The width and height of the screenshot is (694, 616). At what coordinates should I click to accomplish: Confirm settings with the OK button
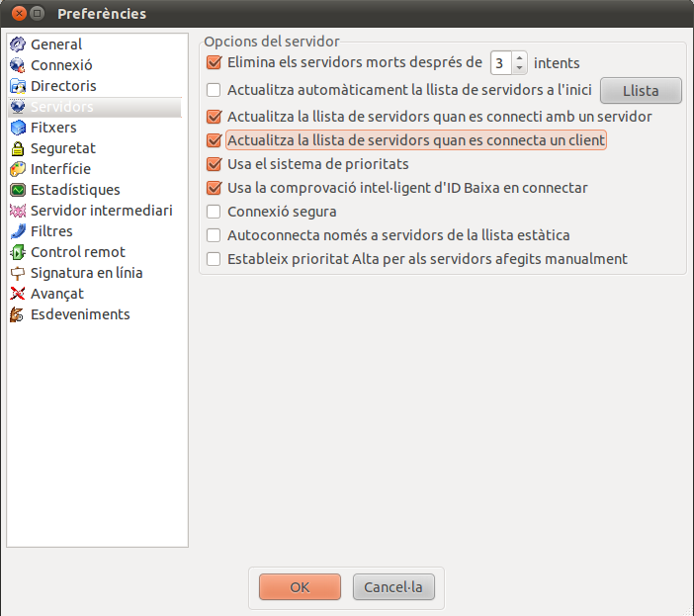pos(300,586)
